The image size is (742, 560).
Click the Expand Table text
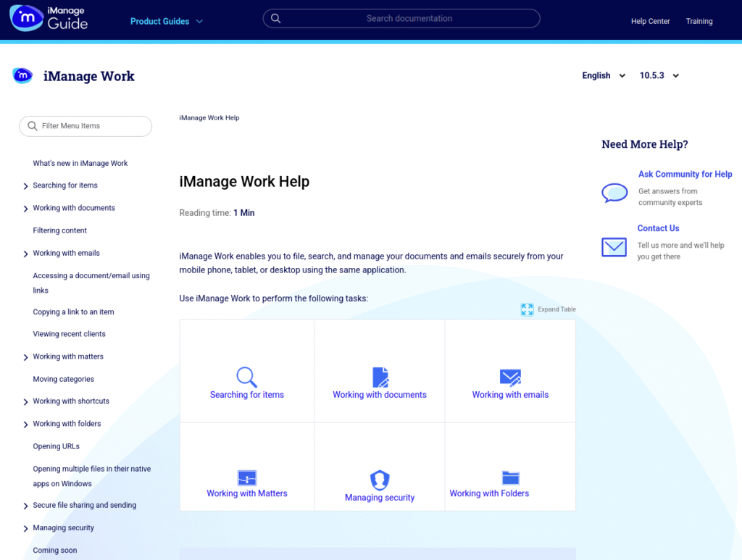[557, 309]
